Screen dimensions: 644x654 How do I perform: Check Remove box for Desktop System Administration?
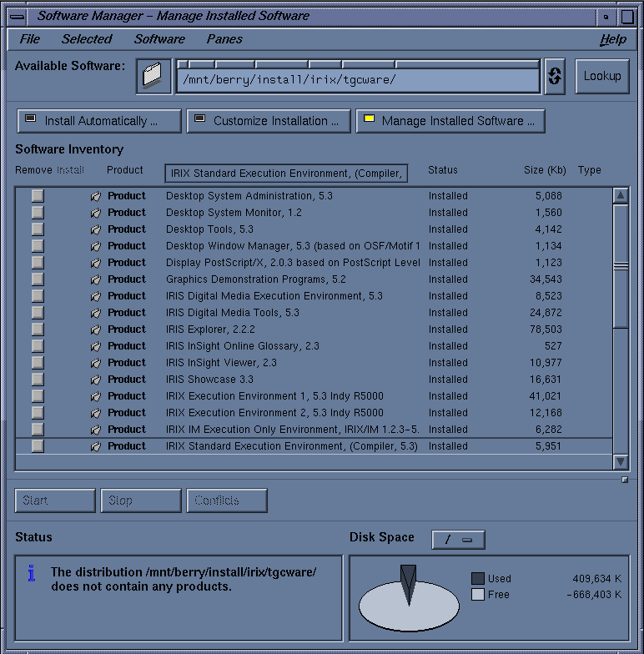(x=38, y=195)
